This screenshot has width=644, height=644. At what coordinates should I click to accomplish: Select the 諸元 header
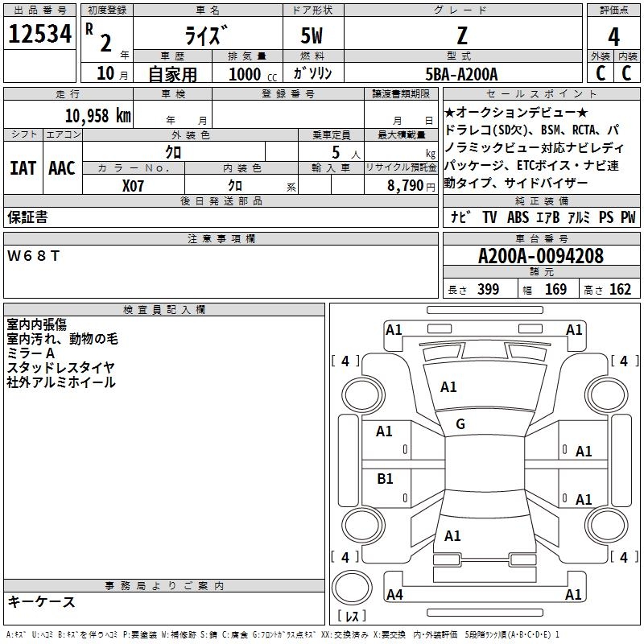(x=542, y=272)
